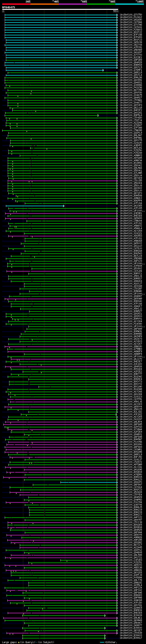Image resolution: width=146 pixels, height=644 pixels.
Task: Open hit UniRef100_Q7X750
Action: [x=131, y=15]
